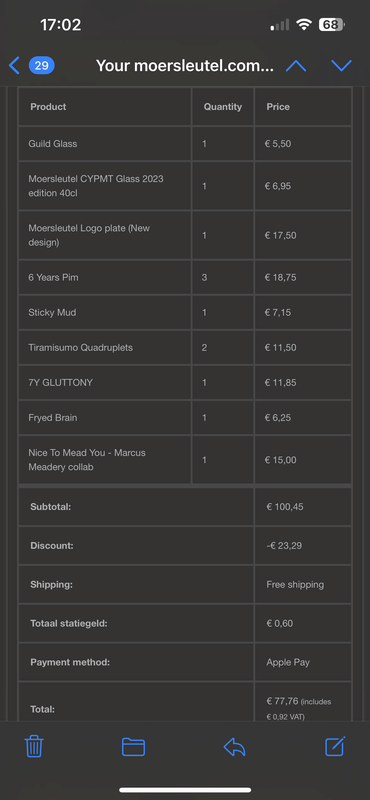The height and width of the screenshot is (800, 370).
Task: Select the Guild Glass product row
Action: [185, 144]
